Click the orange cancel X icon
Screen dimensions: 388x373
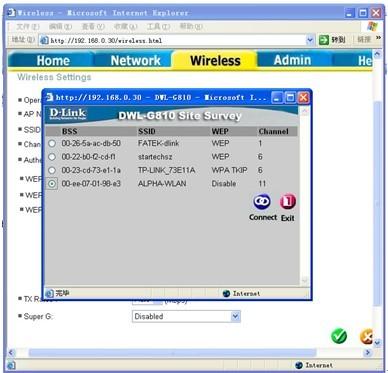(366, 337)
